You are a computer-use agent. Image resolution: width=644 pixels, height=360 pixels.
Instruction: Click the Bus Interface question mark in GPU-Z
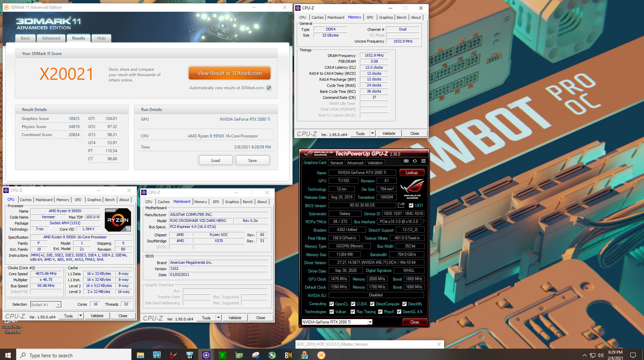(424, 222)
